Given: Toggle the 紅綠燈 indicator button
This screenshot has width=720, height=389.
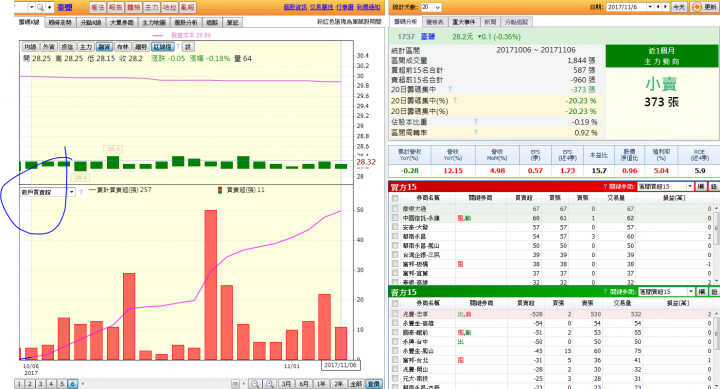Looking at the screenshot, I should pos(163,47).
